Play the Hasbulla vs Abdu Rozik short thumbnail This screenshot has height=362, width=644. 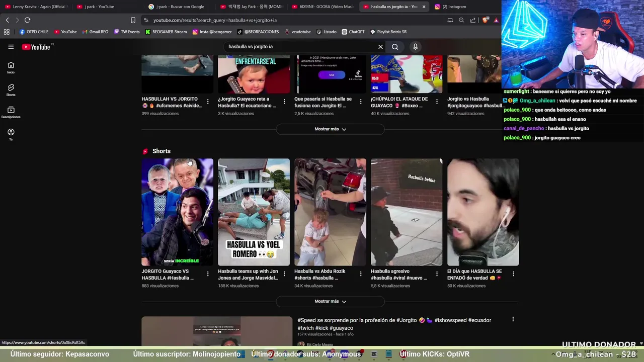click(x=330, y=212)
